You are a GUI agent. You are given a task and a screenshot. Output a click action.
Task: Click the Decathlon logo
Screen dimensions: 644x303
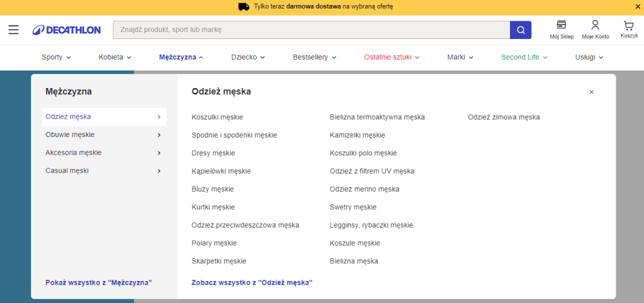pyautogui.click(x=67, y=30)
